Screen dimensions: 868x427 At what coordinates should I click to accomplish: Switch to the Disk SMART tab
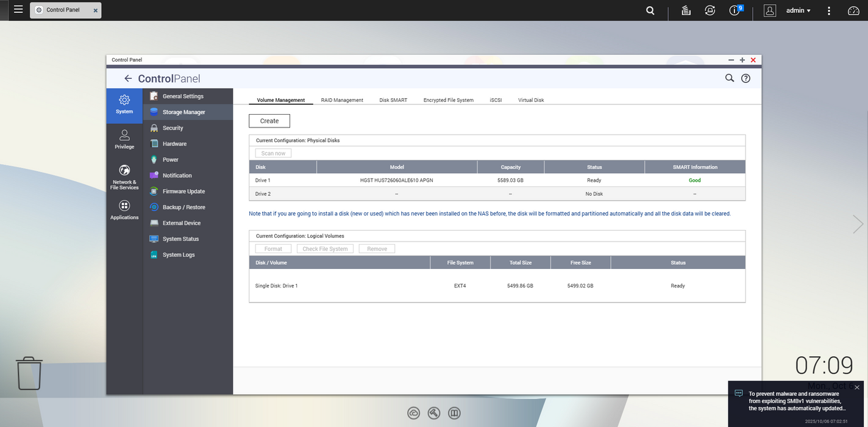point(393,100)
